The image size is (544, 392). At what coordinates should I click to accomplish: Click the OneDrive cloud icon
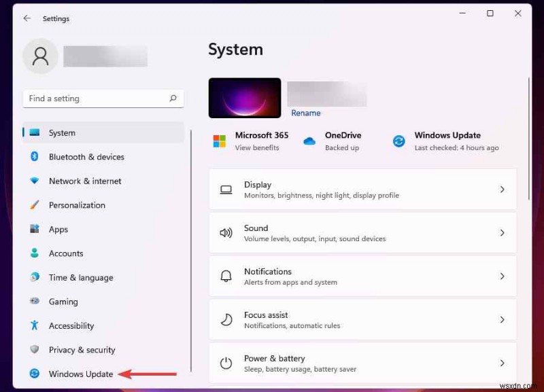[x=309, y=141]
